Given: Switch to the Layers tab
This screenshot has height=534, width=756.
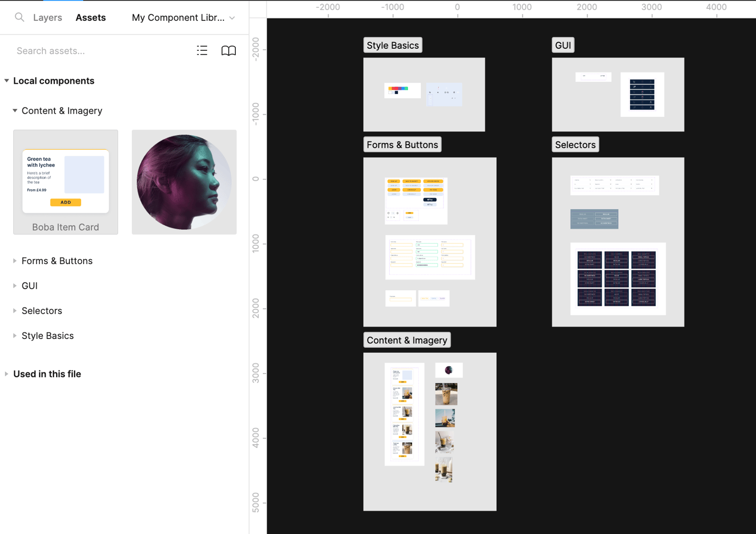Looking at the screenshot, I should coord(47,17).
